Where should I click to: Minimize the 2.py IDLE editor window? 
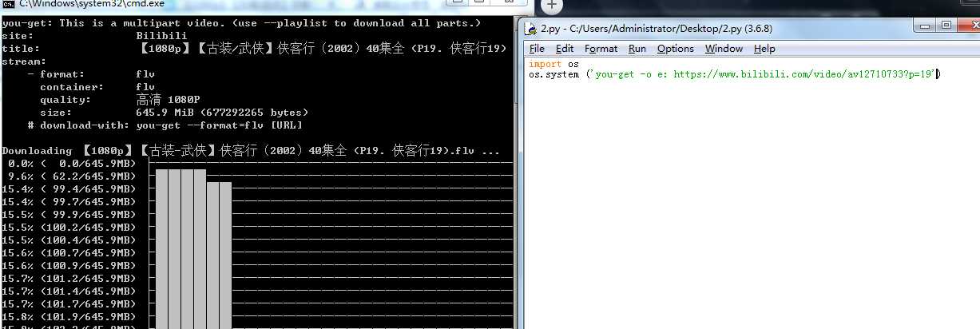pos(924,26)
